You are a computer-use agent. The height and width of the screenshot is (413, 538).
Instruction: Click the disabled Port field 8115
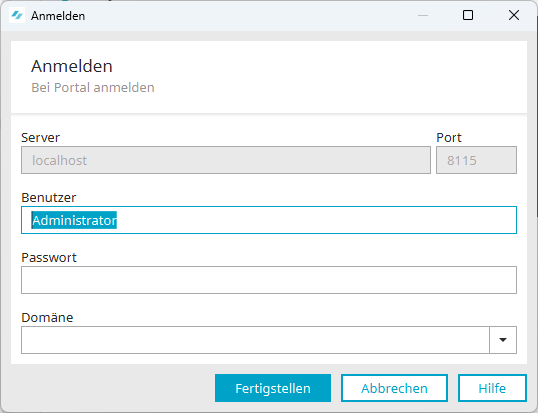coord(476,160)
